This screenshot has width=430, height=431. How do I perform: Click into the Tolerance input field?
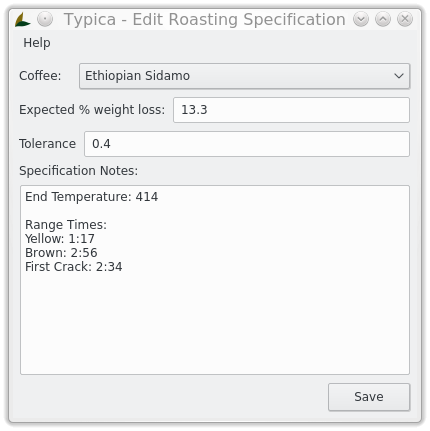247,144
